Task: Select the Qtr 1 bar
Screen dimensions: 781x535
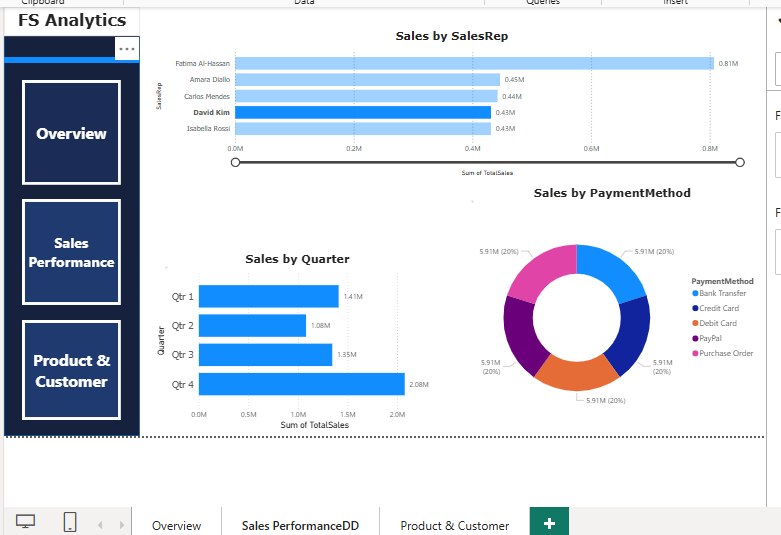Action: point(268,296)
